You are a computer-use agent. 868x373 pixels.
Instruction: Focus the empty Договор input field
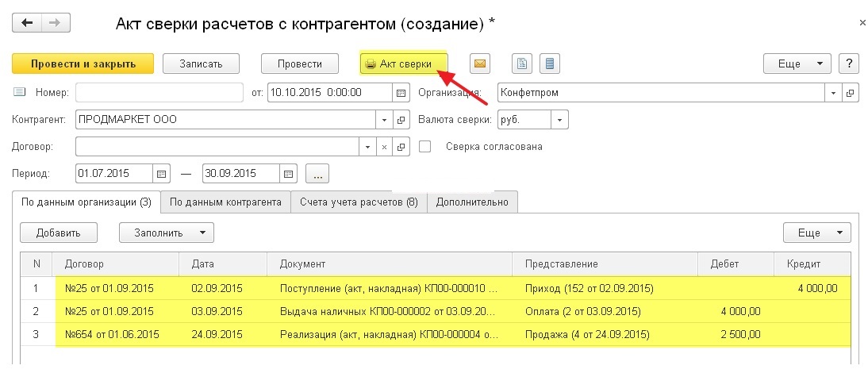(217, 147)
